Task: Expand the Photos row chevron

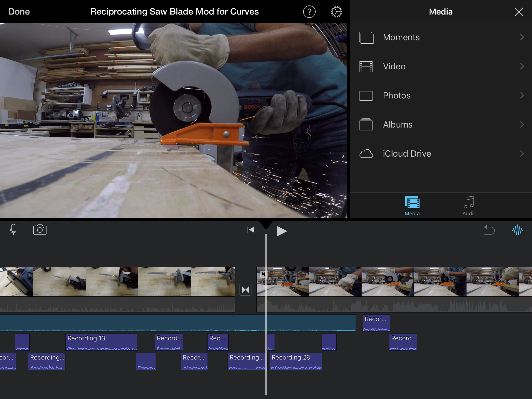Action: pyautogui.click(x=522, y=96)
